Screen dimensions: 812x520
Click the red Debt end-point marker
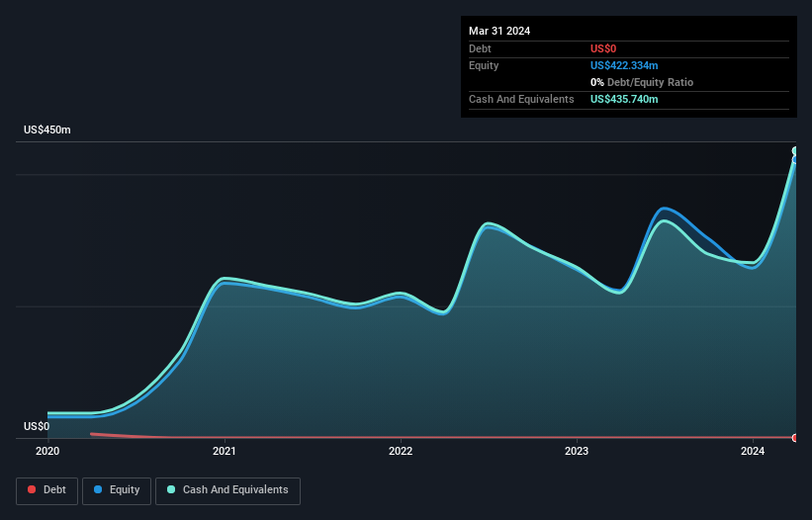(x=795, y=438)
